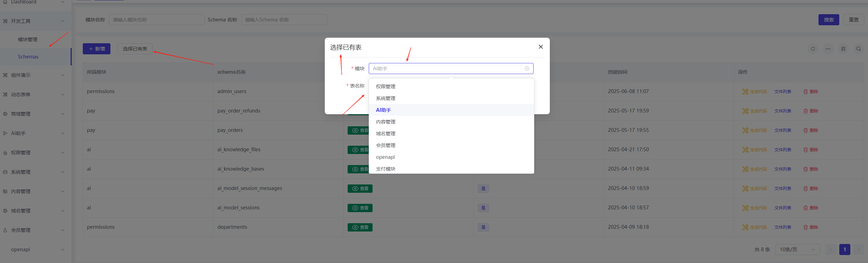Delete the ai_model_session_messages row

[811, 189]
